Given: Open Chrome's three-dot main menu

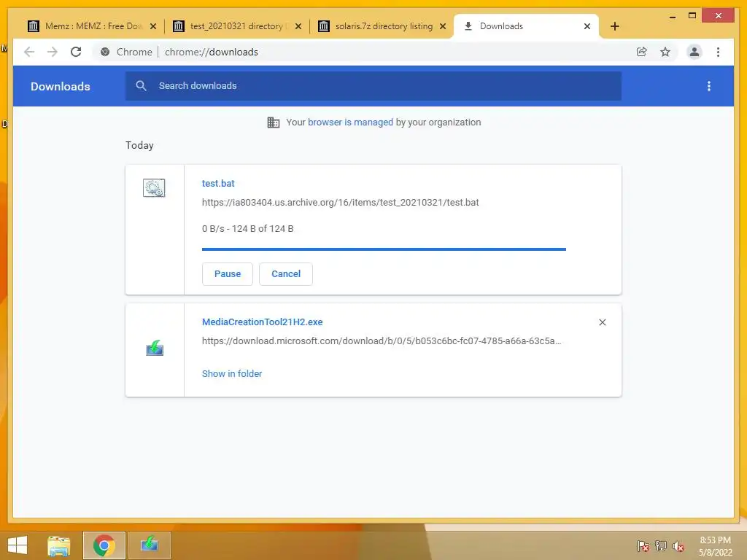Looking at the screenshot, I should point(718,52).
